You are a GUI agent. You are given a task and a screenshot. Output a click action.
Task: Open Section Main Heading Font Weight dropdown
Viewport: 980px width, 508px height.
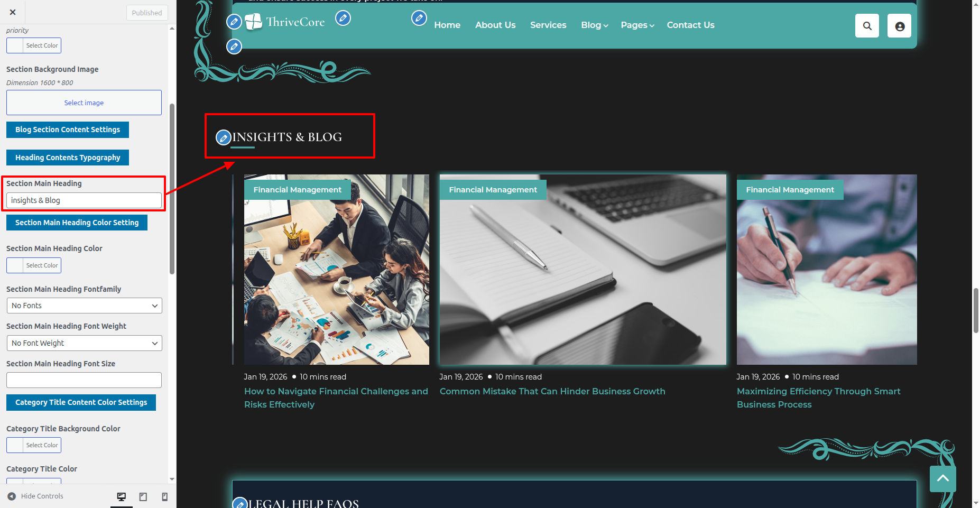(x=84, y=343)
